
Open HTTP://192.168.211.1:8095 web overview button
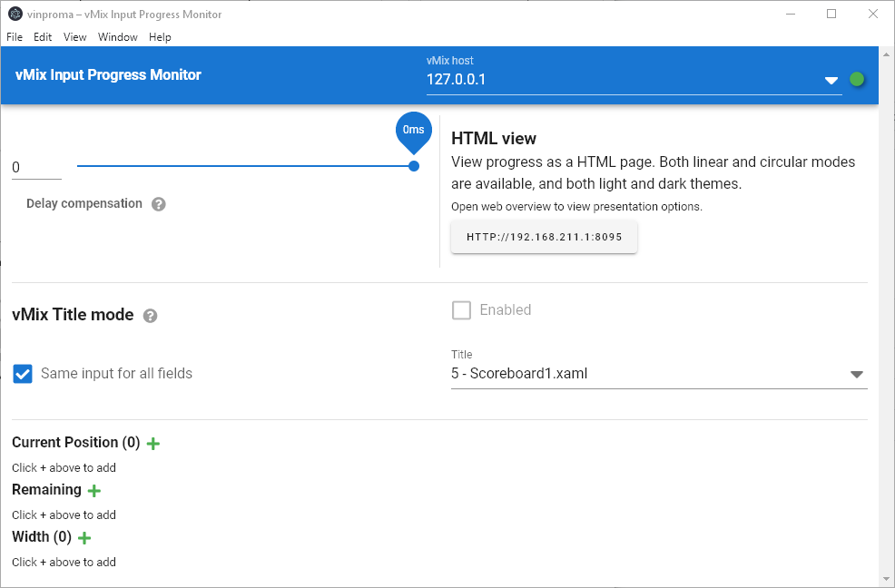pyautogui.click(x=544, y=237)
